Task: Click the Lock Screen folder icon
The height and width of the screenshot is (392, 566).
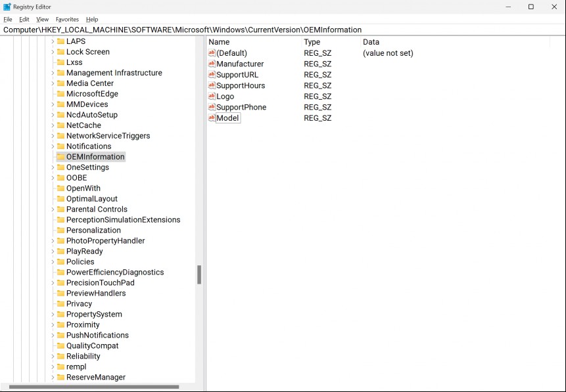Action: [60, 52]
